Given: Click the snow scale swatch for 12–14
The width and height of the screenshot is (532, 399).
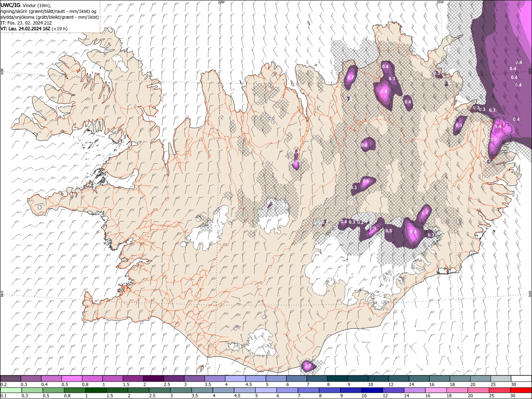Looking at the screenshot, I should point(398,379).
